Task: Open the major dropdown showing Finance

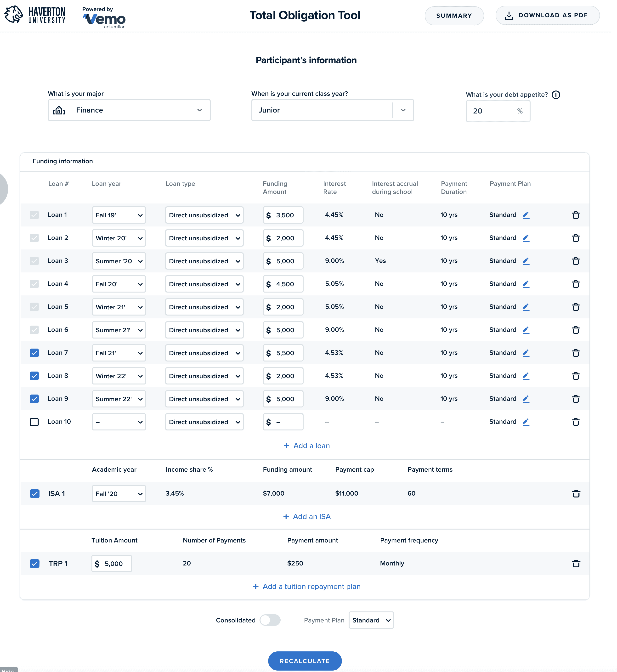Action: (x=130, y=111)
